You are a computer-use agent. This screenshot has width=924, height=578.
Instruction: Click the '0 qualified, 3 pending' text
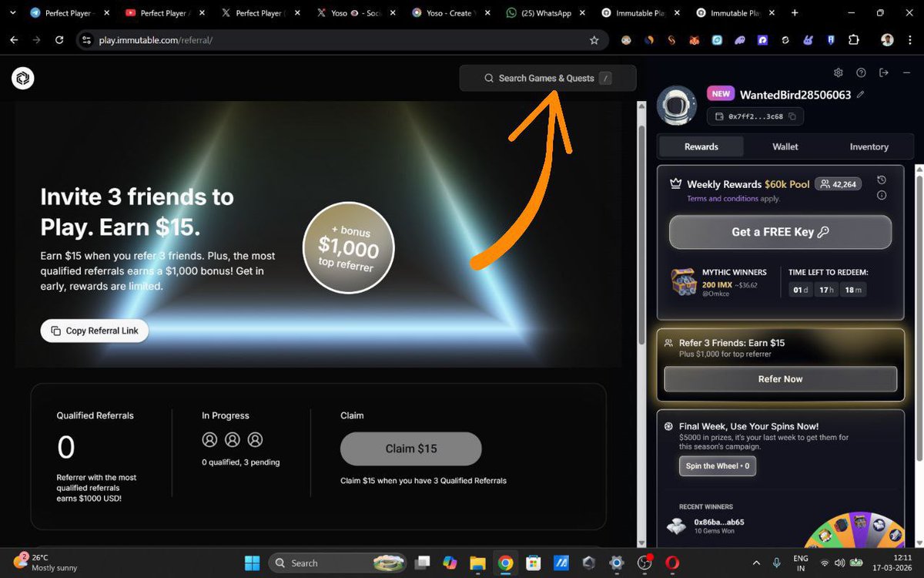241,462
